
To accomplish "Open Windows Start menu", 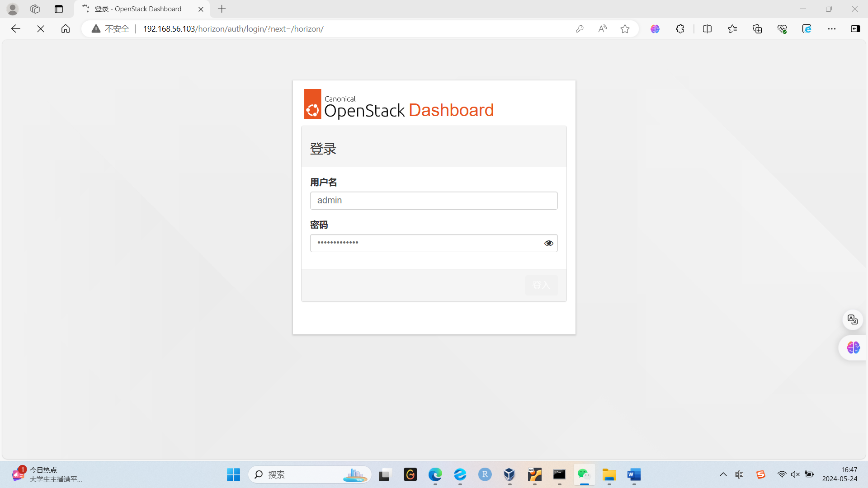I will point(233,474).
